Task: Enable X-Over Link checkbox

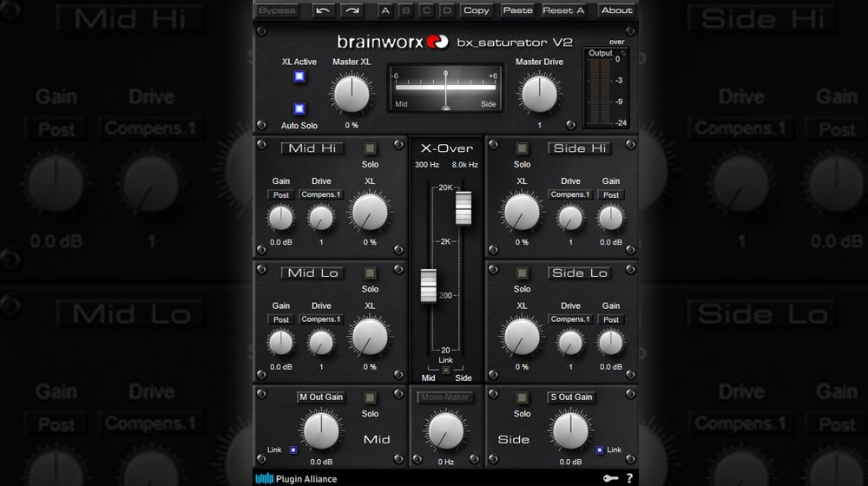Action: coord(445,371)
